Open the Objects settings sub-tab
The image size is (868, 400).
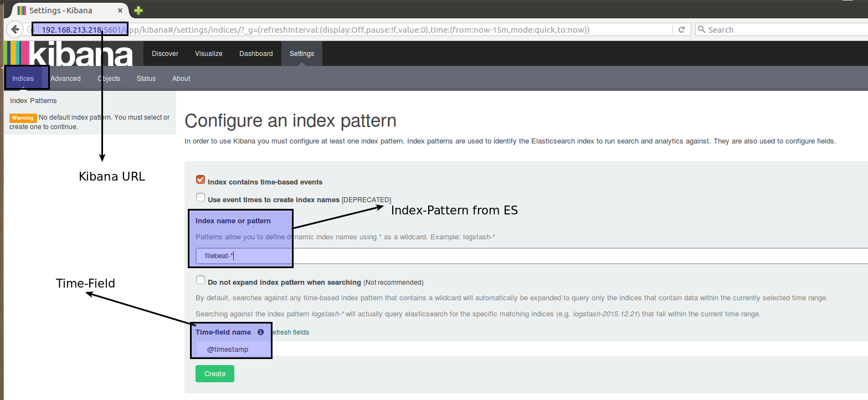[109, 79]
